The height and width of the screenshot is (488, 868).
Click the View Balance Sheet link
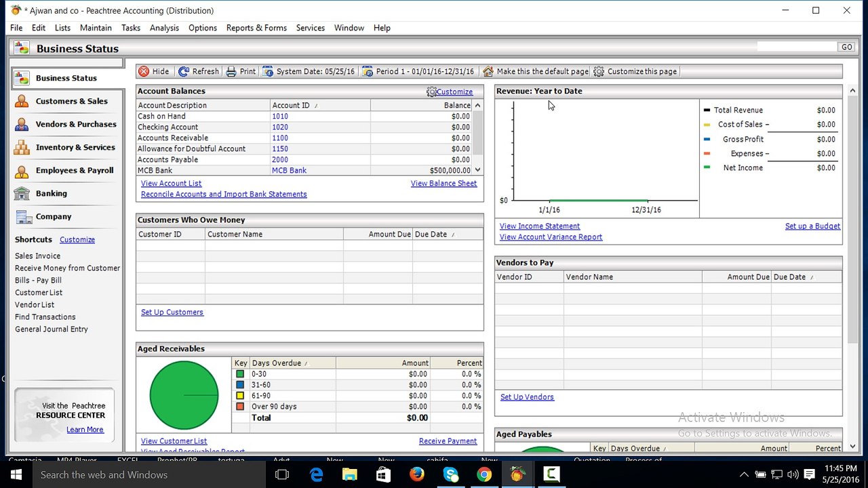pos(443,184)
